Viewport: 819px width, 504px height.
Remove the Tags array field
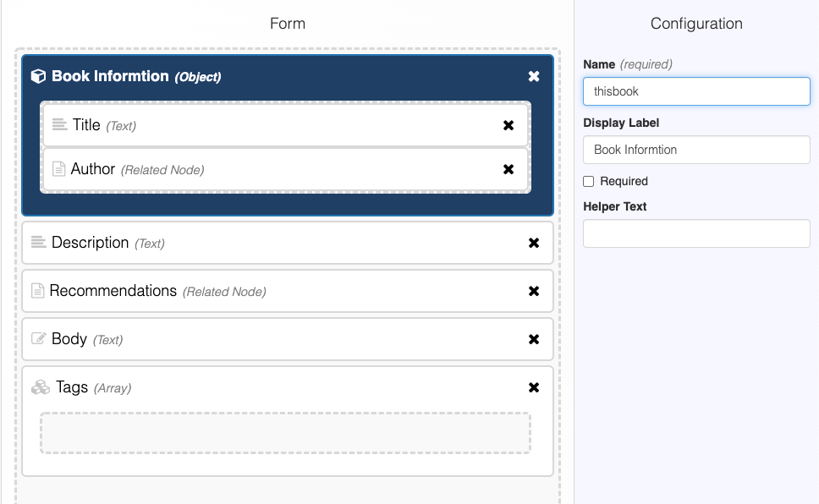point(534,387)
